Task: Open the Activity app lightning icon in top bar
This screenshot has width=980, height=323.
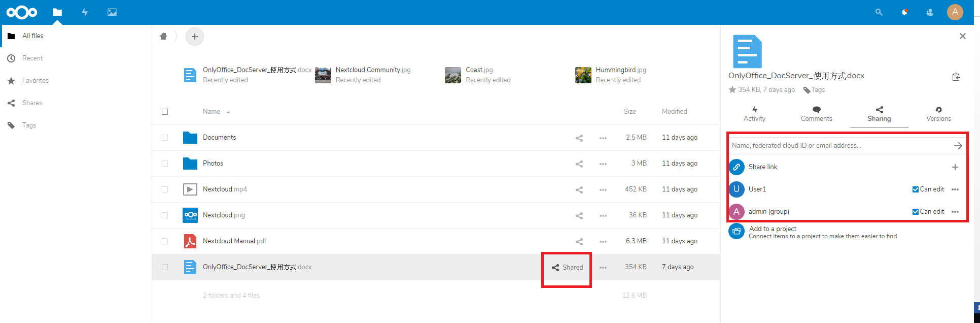Action: click(85, 12)
